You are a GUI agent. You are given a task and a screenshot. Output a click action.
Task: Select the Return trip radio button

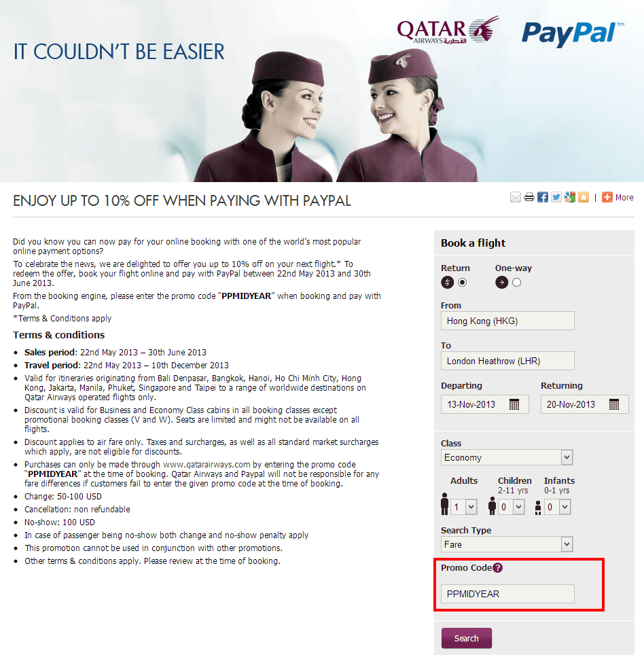462,283
